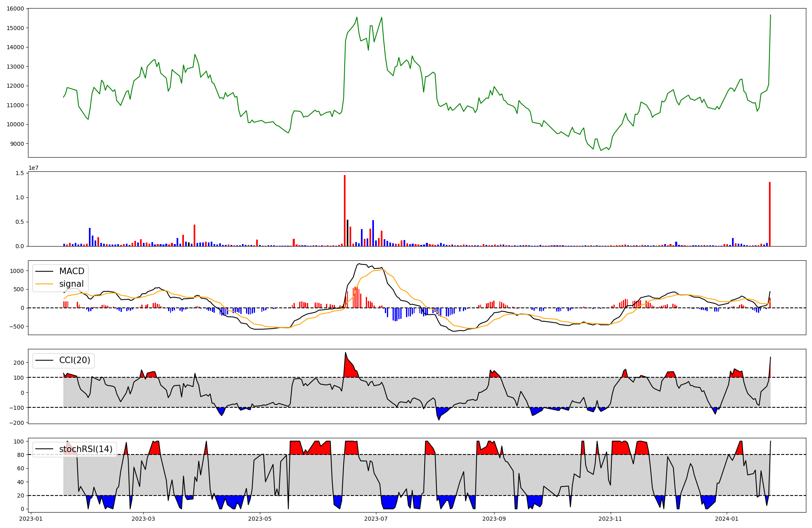Click the black volume bar in volume chart
The image size is (812, 528).
[x=348, y=233]
